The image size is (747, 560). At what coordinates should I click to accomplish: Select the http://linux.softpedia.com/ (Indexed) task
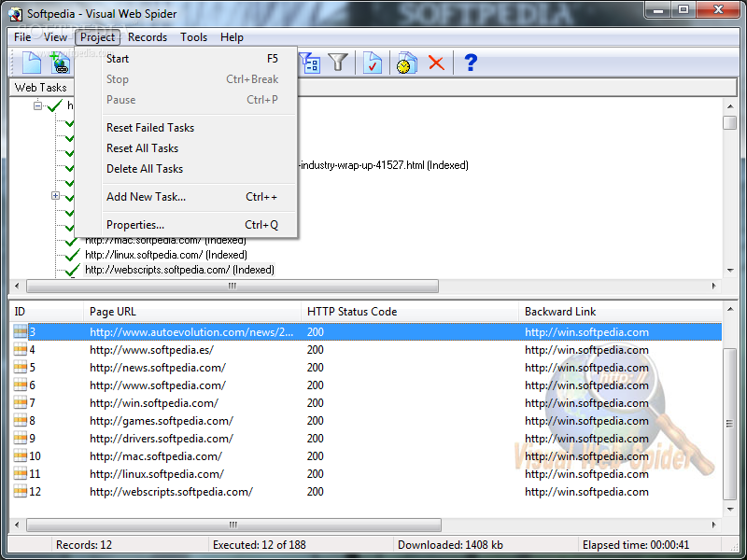(166, 255)
